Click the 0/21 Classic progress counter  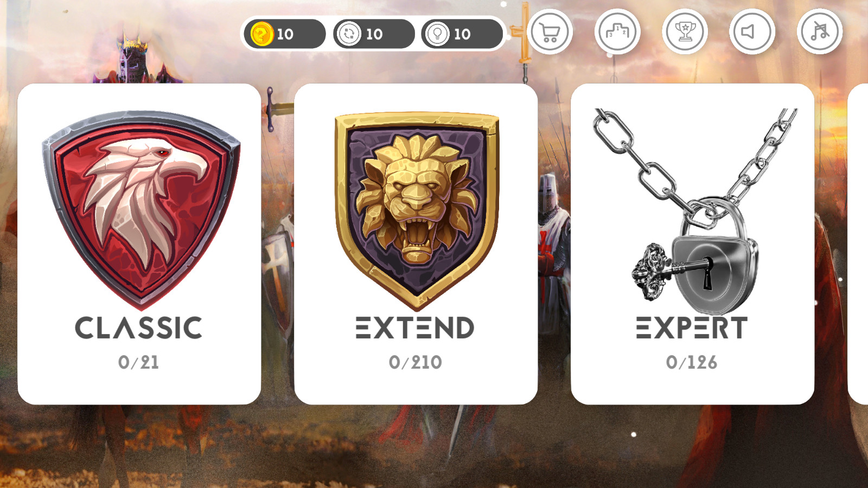pos(139,362)
